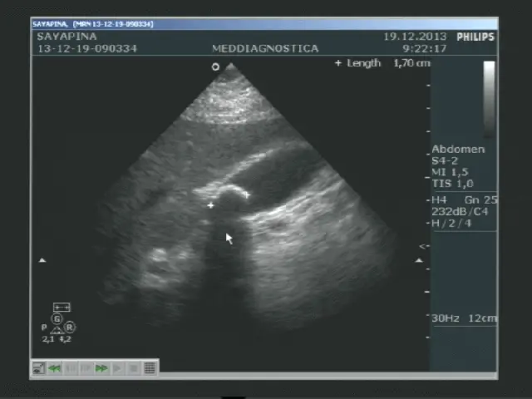Open the thumbnail grid view icon
532x399 pixels.
tap(150, 367)
